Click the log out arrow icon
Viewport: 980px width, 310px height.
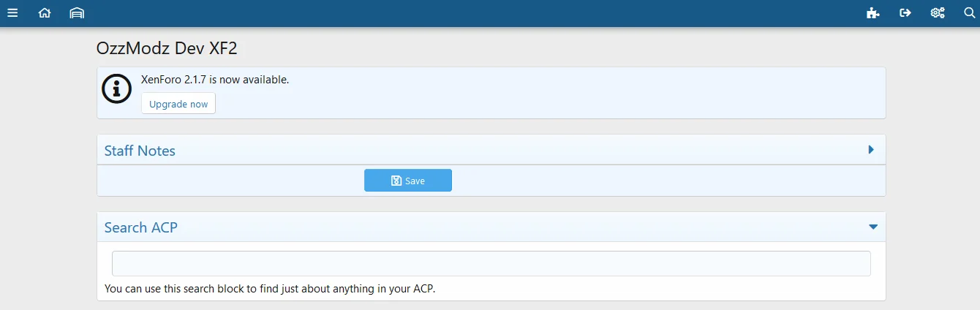[x=905, y=12]
